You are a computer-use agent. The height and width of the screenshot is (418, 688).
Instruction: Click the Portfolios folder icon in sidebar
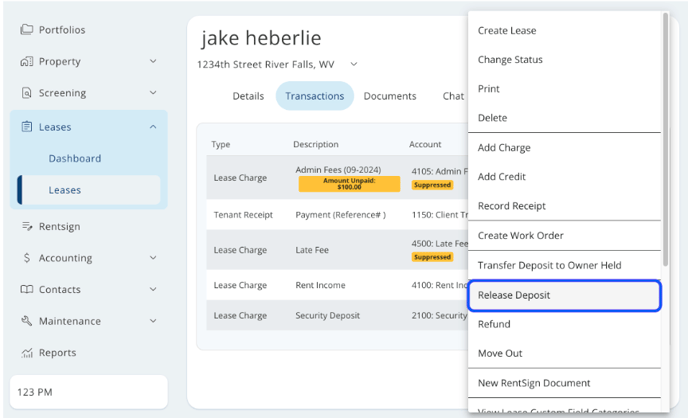27,30
